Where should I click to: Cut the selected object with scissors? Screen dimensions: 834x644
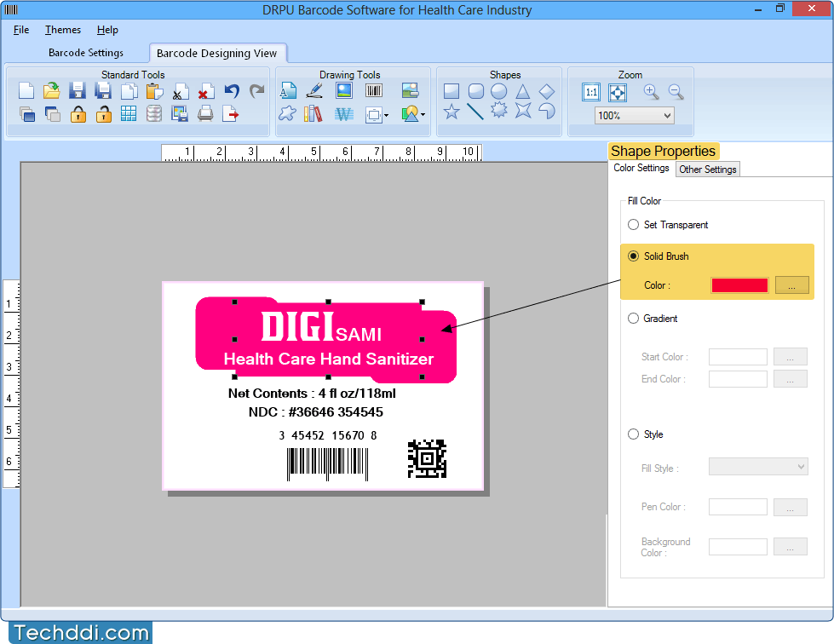(x=180, y=91)
